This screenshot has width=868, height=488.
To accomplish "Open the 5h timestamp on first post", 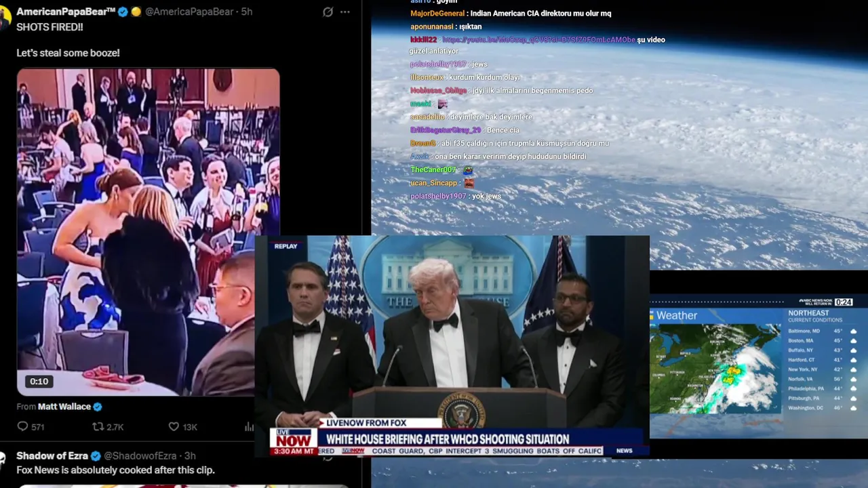I will pos(247,12).
